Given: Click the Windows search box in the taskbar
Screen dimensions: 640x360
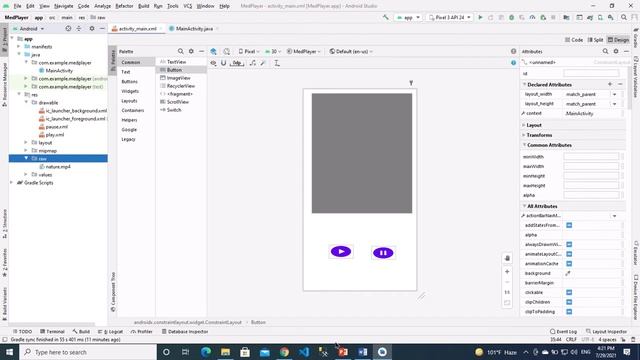Looking at the screenshot, I should click(88, 352).
